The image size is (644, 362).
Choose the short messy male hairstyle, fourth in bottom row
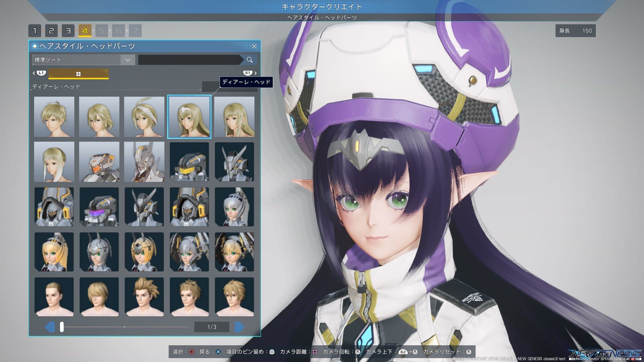click(189, 297)
